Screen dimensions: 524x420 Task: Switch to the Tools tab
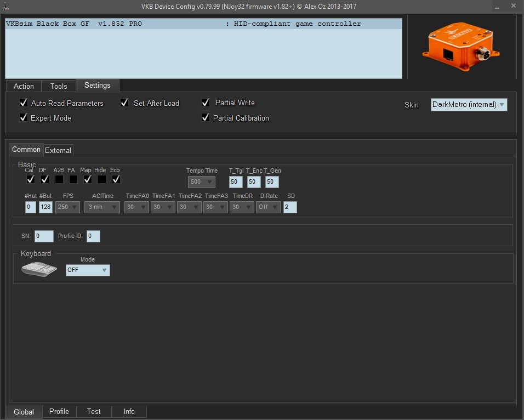click(x=59, y=86)
